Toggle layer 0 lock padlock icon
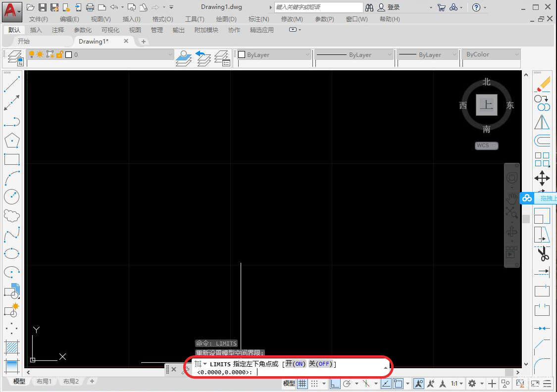The width and height of the screenshot is (557, 392). point(60,54)
